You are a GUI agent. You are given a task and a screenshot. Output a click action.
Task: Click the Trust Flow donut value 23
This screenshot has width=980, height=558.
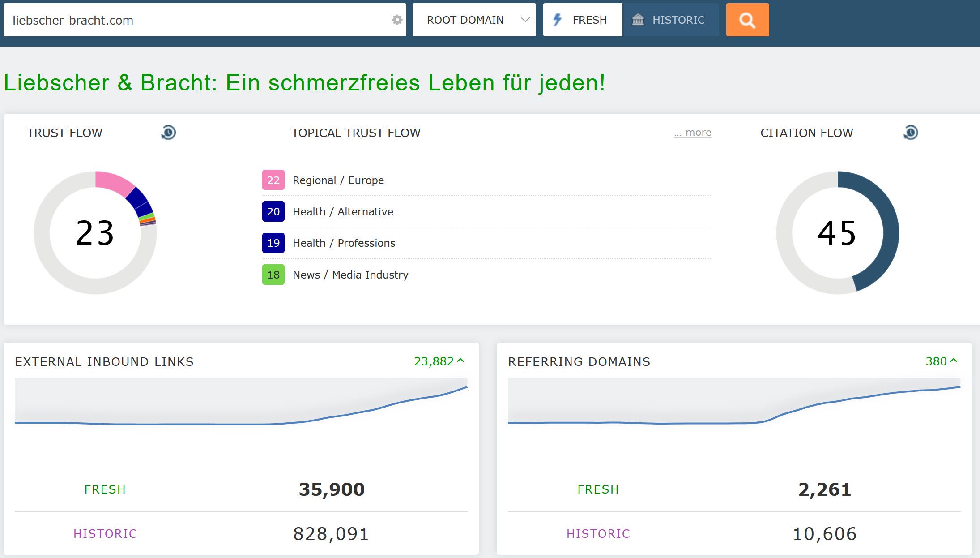[x=95, y=233]
